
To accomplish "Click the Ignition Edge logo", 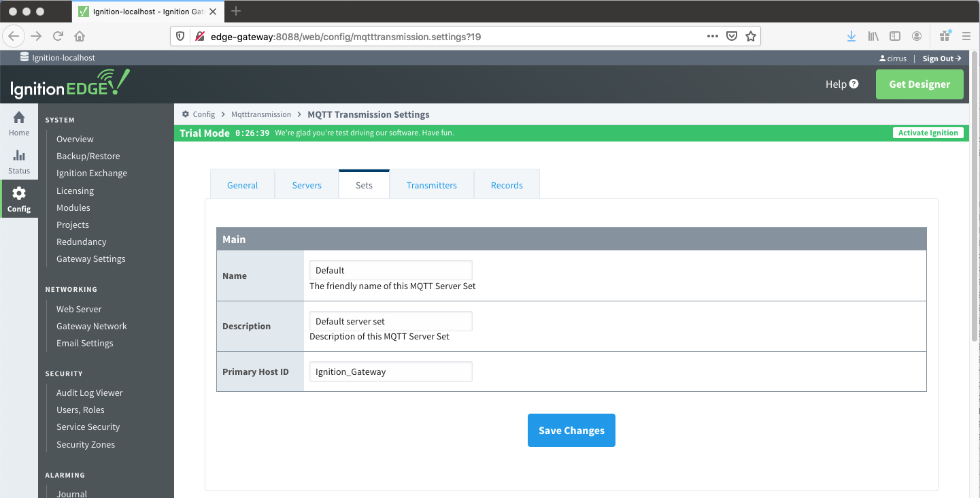I will click(x=69, y=84).
